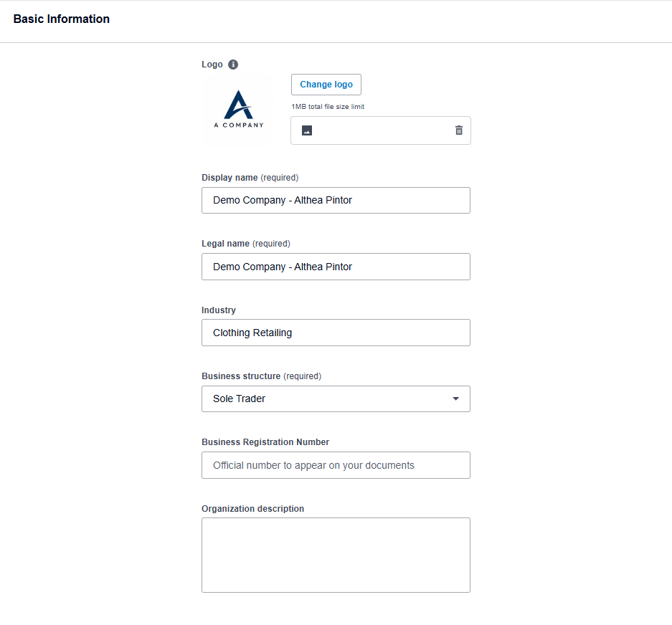The image size is (672, 625).
Task: Click the 1MB total file size limit text
Action: (328, 107)
